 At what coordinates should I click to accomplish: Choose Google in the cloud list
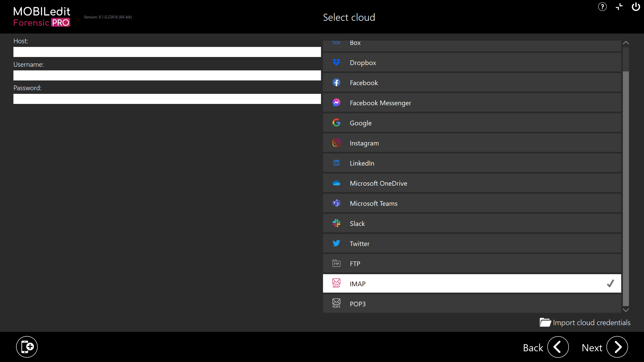[472, 123]
